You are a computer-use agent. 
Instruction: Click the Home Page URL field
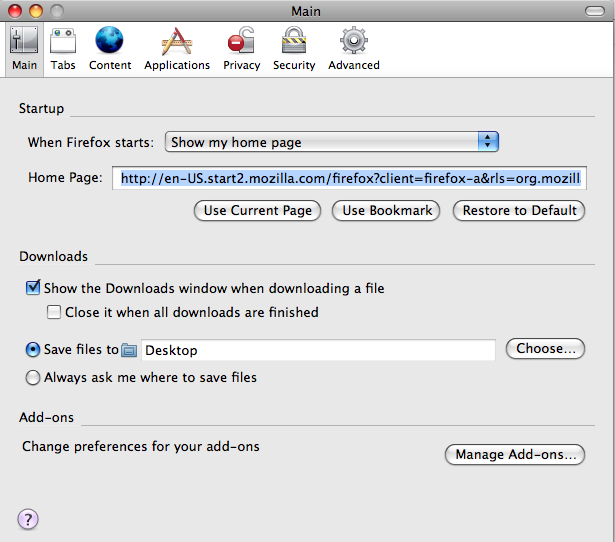point(349,178)
